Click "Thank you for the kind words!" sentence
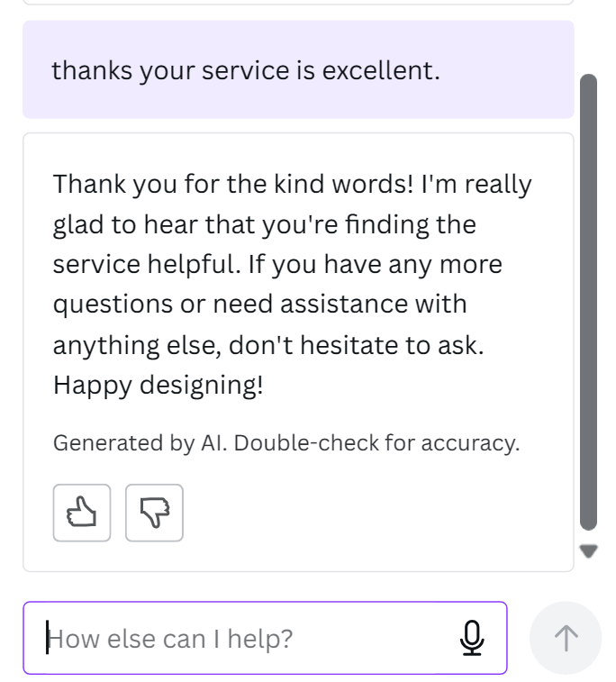Viewport: 616px width, 682px height. 231,185
